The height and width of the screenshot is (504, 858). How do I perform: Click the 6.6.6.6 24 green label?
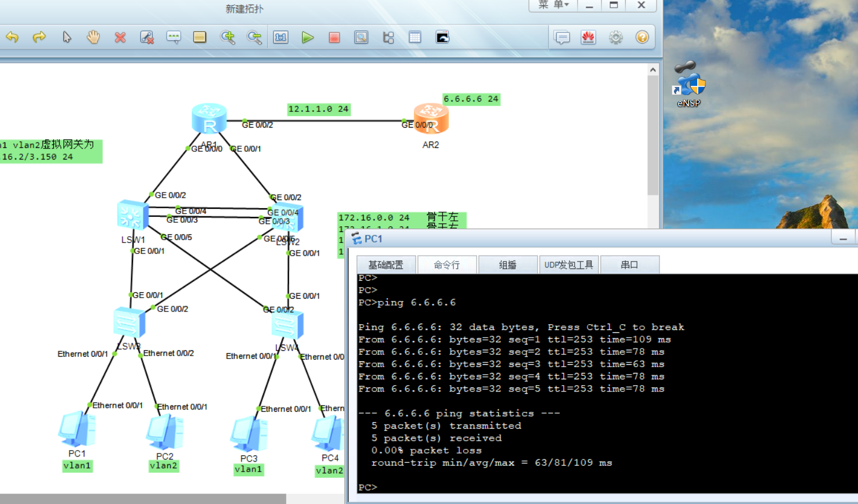tap(471, 99)
